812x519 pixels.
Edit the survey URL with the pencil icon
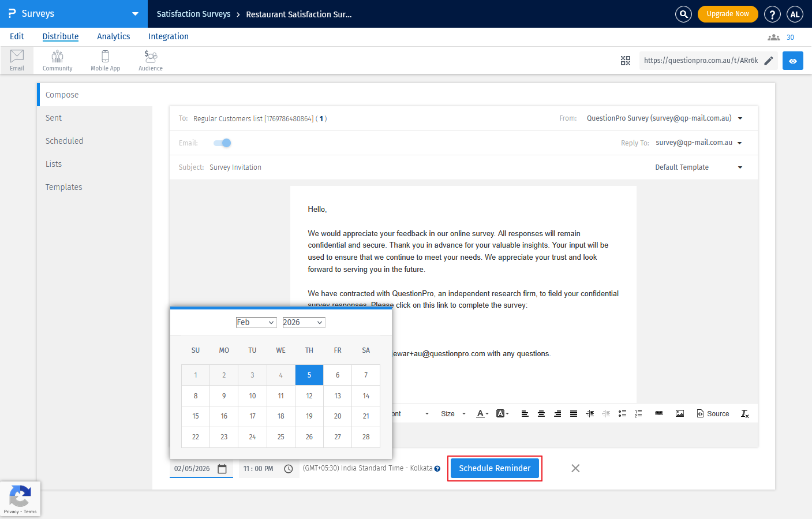point(769,60)
